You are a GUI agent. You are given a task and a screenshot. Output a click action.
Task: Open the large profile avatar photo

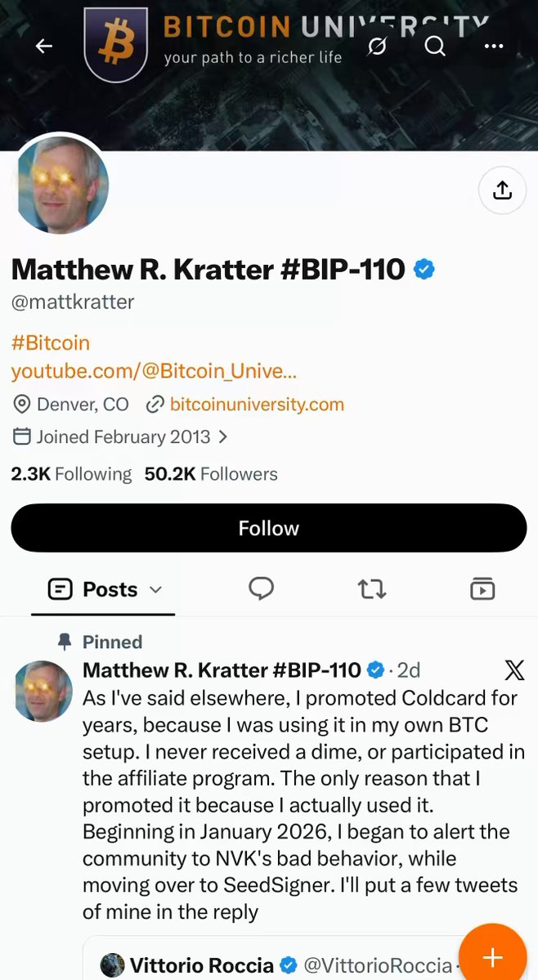point(61,185)
